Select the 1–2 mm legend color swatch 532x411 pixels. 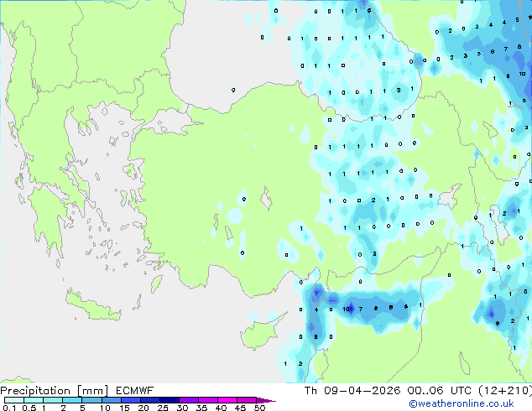[53, 400]
